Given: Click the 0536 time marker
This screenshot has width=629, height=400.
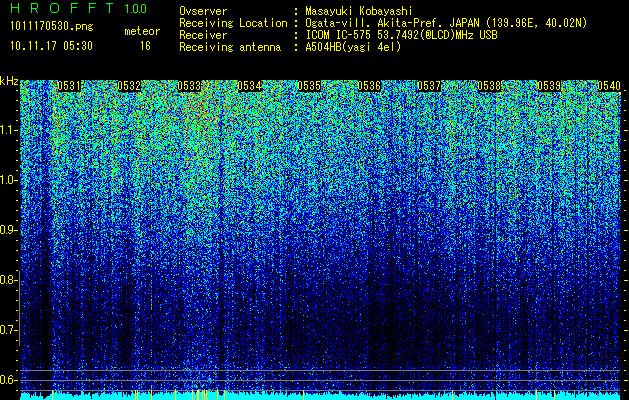Looking at the screenshot, I should click(369, 86).
